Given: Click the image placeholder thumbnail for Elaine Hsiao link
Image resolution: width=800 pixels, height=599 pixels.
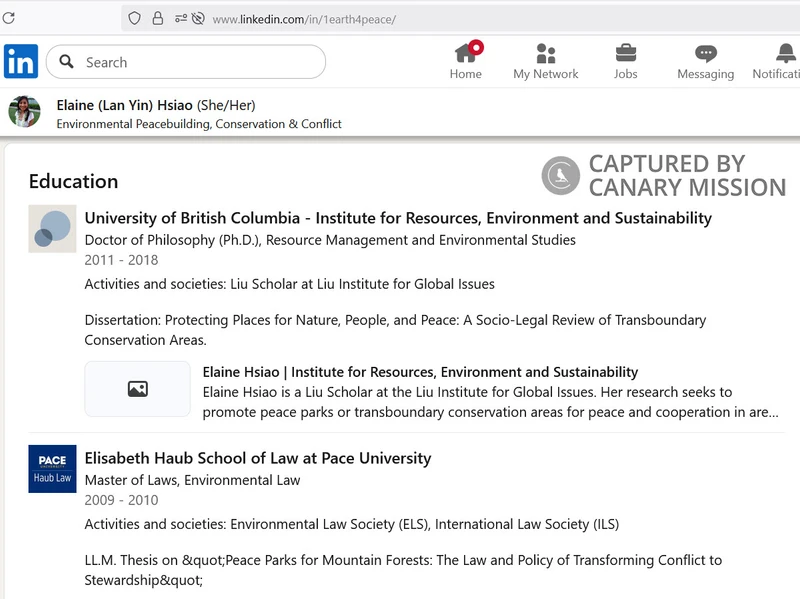Looking at the screenshot, I should tap(137, 389).
